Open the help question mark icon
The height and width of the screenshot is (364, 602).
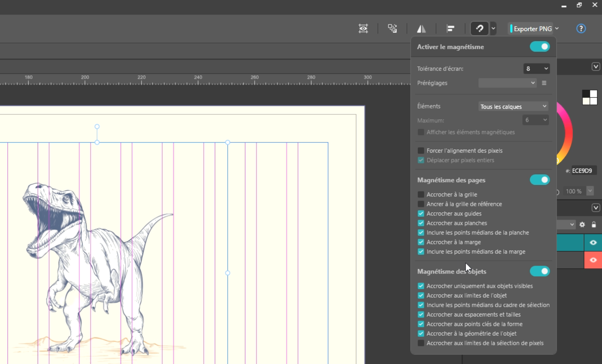click(x=581, y=29)
